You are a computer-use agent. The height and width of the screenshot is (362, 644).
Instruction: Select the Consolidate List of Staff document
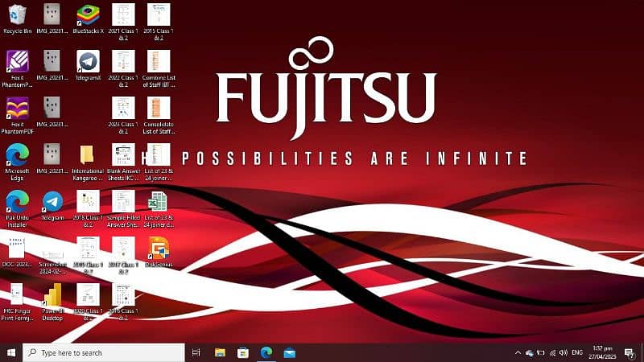click(159, 115)
